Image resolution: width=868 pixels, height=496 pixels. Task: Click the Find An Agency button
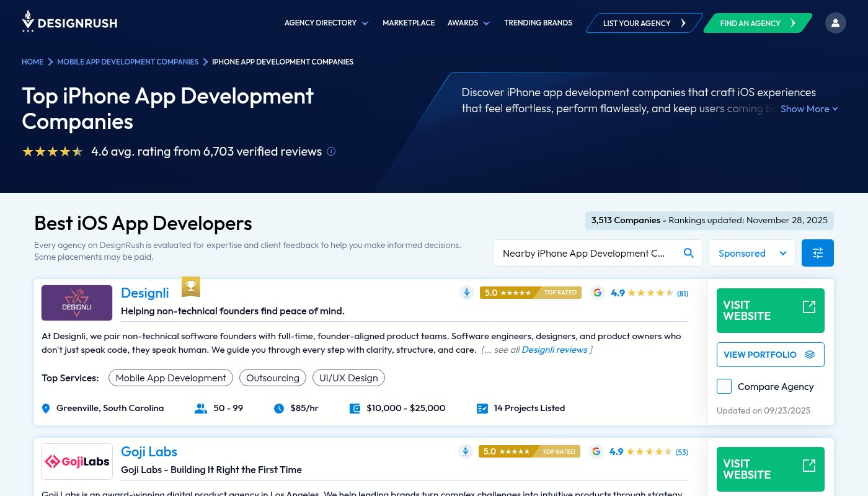[x=756, y=23]
